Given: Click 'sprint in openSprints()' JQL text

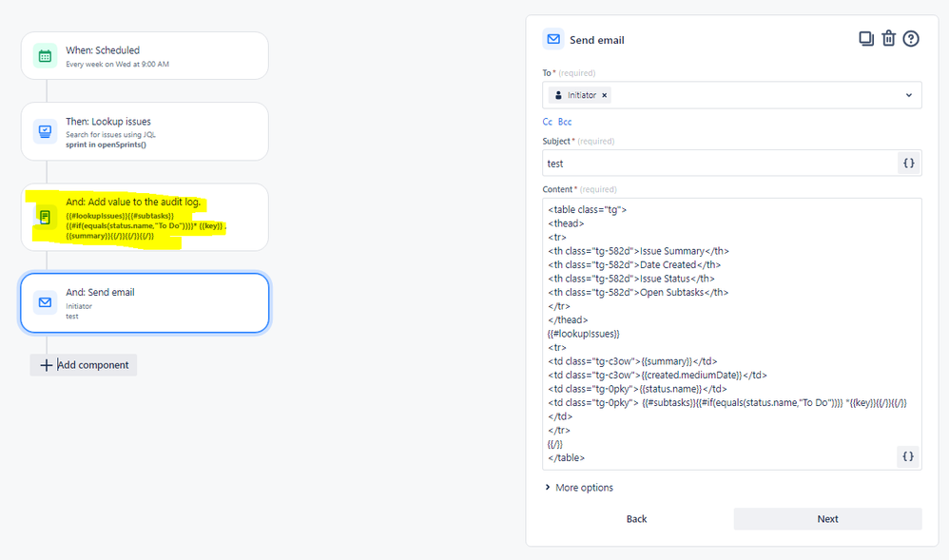Looking at the screenshot, I should point(106,145).
